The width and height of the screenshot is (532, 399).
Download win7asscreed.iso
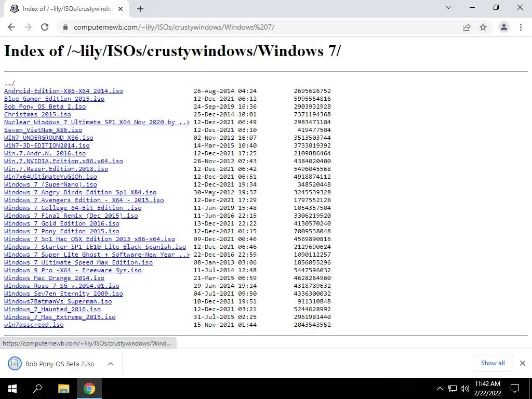pyautogui.click(x=34, y=325)
